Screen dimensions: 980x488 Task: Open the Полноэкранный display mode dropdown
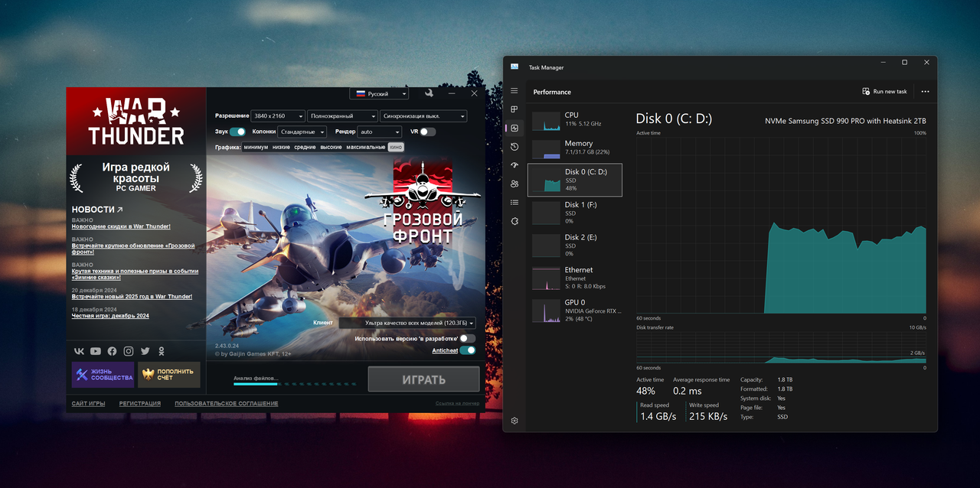[342, 116]
